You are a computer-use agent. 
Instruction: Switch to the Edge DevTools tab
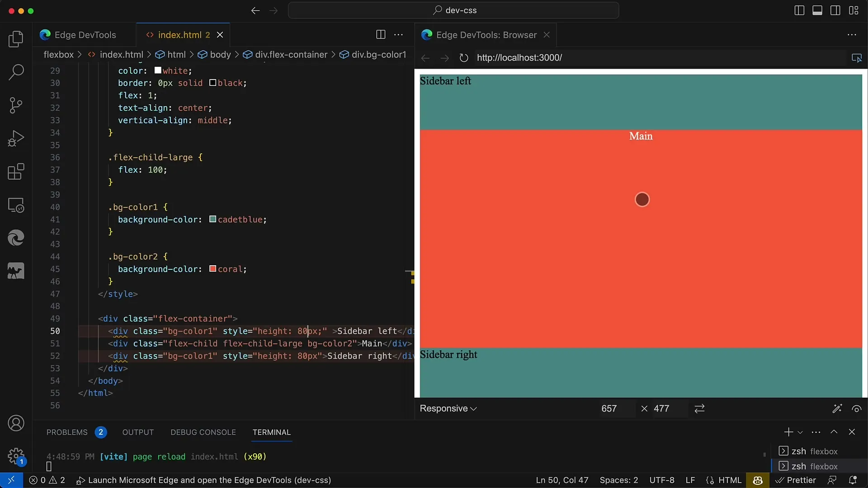(85, 35)
